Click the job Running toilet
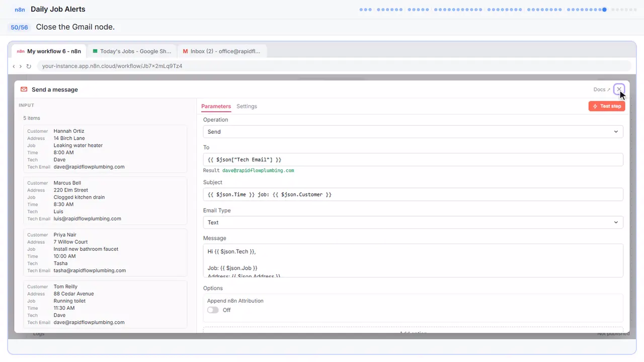This screenshot has width=644, height=362. click(x=70, y=301)
